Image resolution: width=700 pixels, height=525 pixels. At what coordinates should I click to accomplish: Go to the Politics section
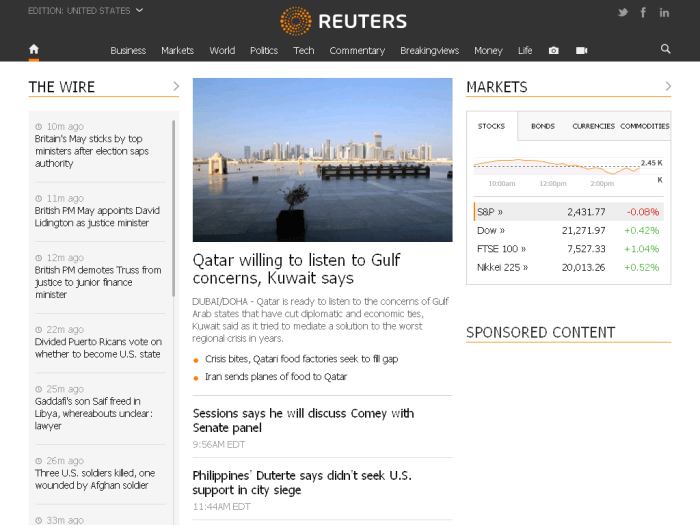[264, 50]
